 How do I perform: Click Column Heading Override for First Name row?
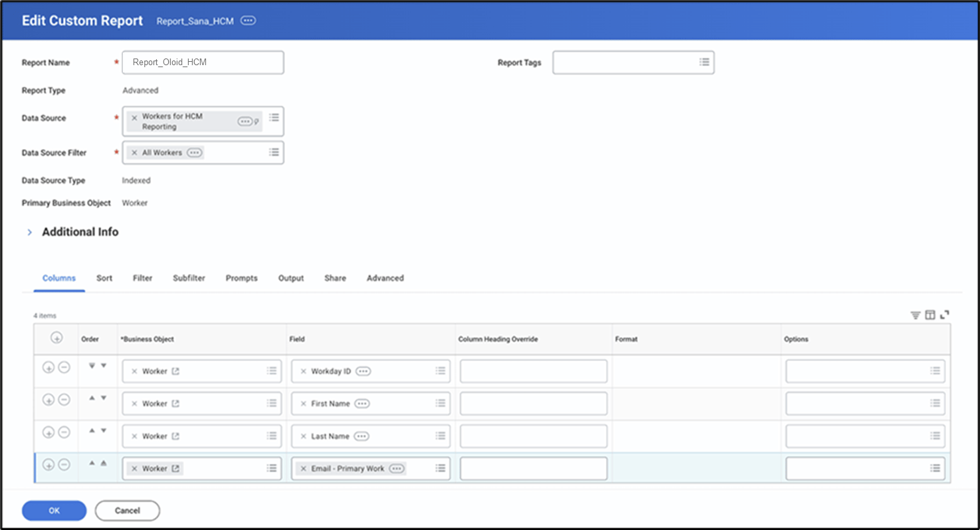point(534,404)
